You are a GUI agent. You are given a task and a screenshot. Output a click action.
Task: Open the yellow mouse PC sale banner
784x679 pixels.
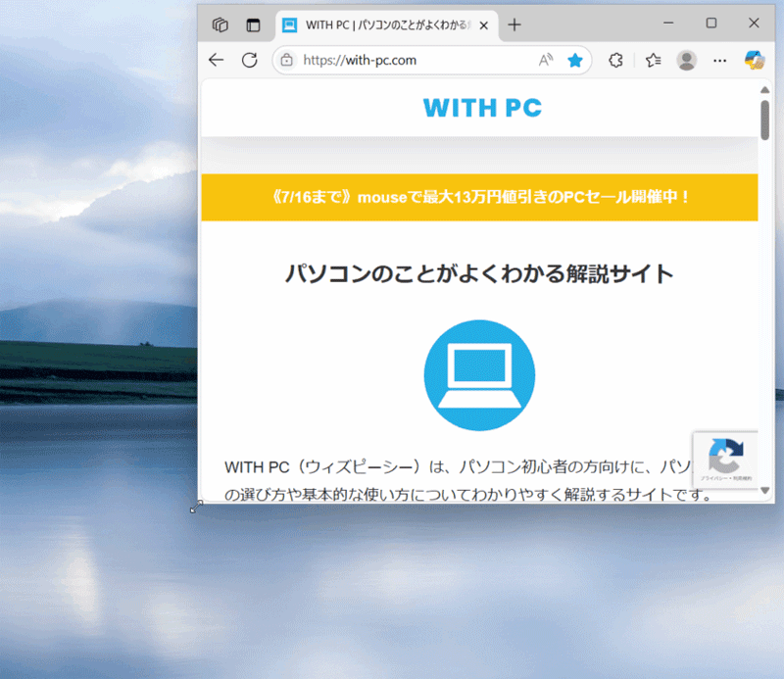coord(479,197)
